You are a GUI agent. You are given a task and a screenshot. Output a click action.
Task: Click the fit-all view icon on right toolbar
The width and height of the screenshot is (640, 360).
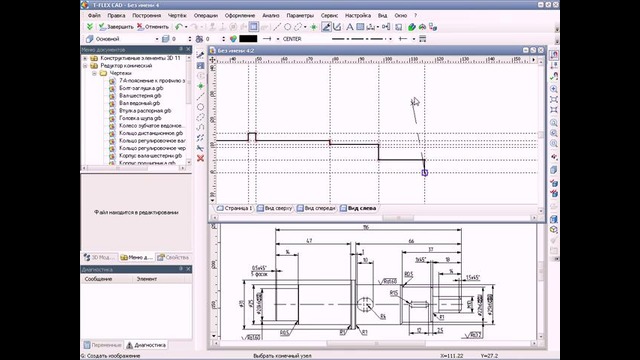point(554,100)
